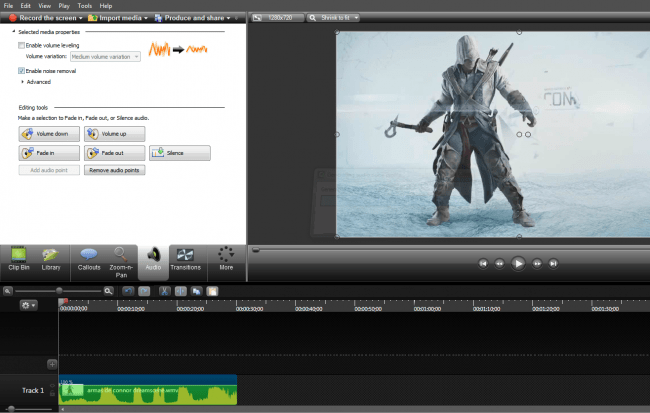The height and width of the screenshot is (413, 650).
Task: Add a new track with plus button
Action: (52, 364)
